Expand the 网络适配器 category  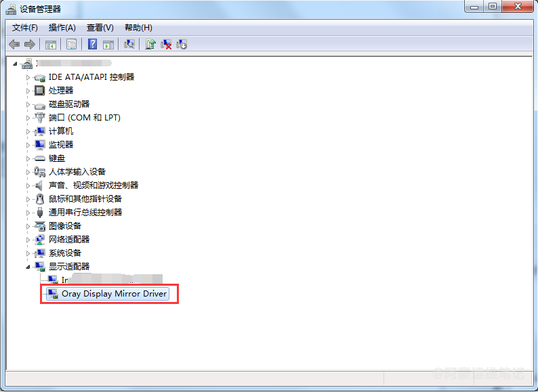(x=28, y=240)
